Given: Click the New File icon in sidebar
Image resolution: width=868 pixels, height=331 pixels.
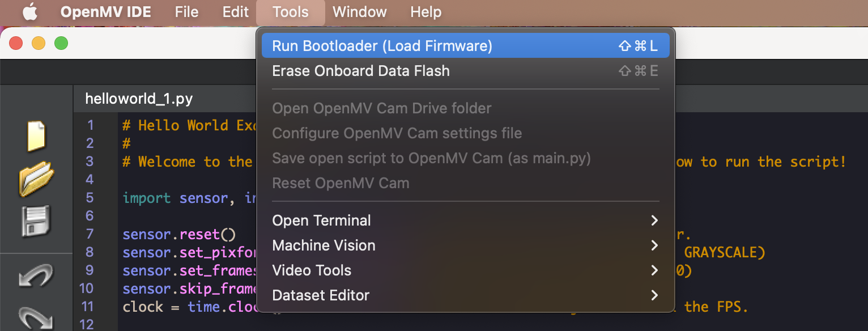Looking at the screenshot, I should tap(36, 135).
